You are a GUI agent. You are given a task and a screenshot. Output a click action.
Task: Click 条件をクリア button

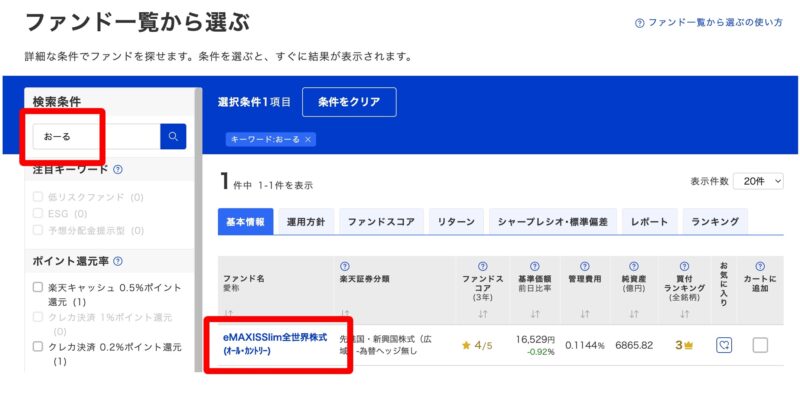[349, 102]
